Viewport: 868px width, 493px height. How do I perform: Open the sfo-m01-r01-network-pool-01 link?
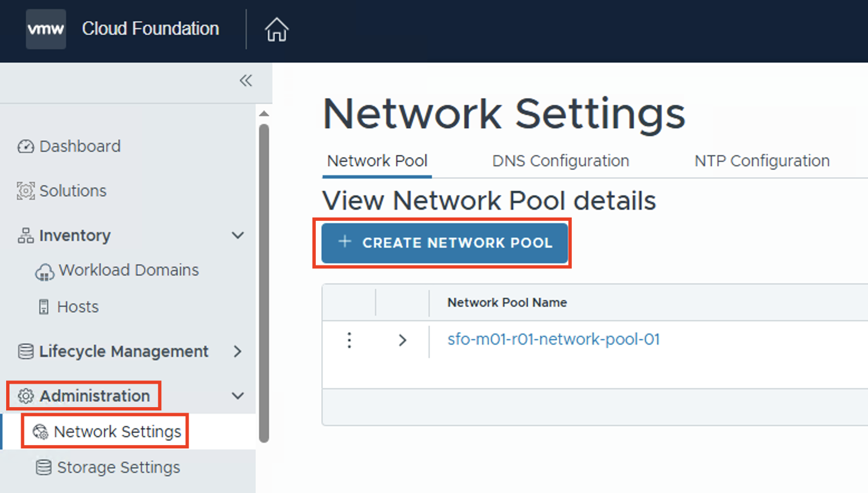(553, 339)
